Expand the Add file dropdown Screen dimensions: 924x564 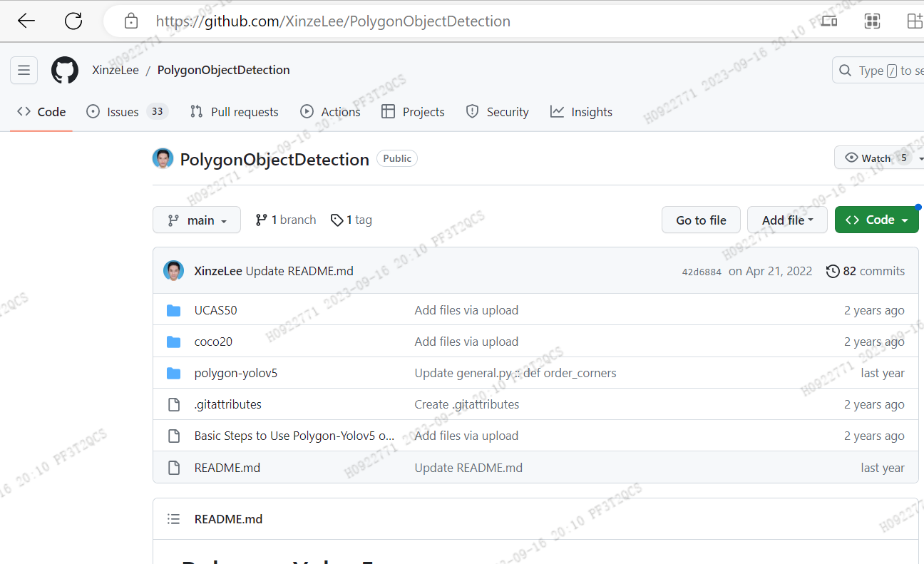[x=787, y=220]
